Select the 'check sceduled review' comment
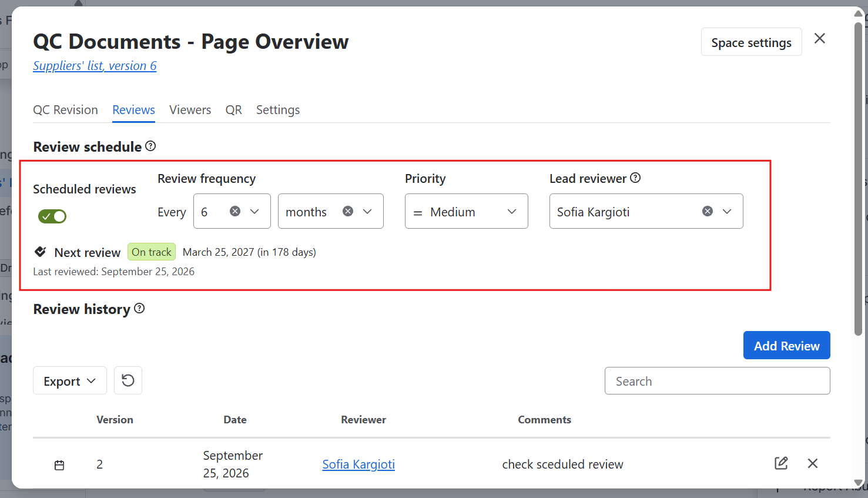 click(562, 464)
